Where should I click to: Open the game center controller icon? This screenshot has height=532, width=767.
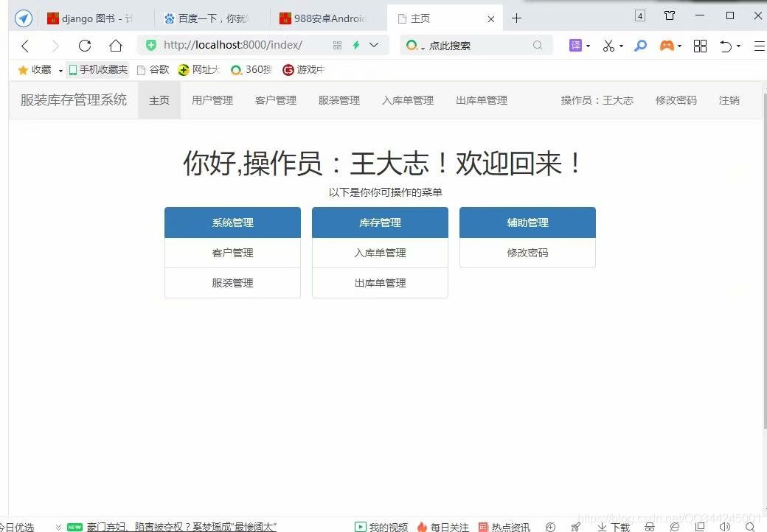tap(665, 45)
